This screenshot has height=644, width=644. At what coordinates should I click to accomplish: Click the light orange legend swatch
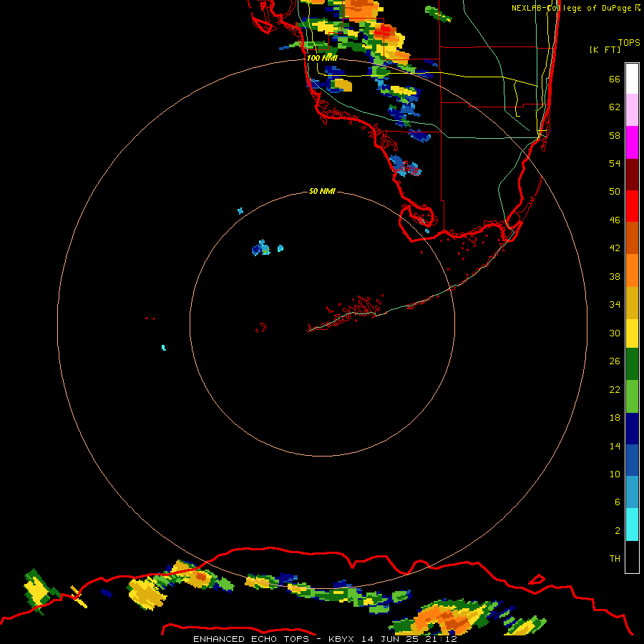coord(632,270)
